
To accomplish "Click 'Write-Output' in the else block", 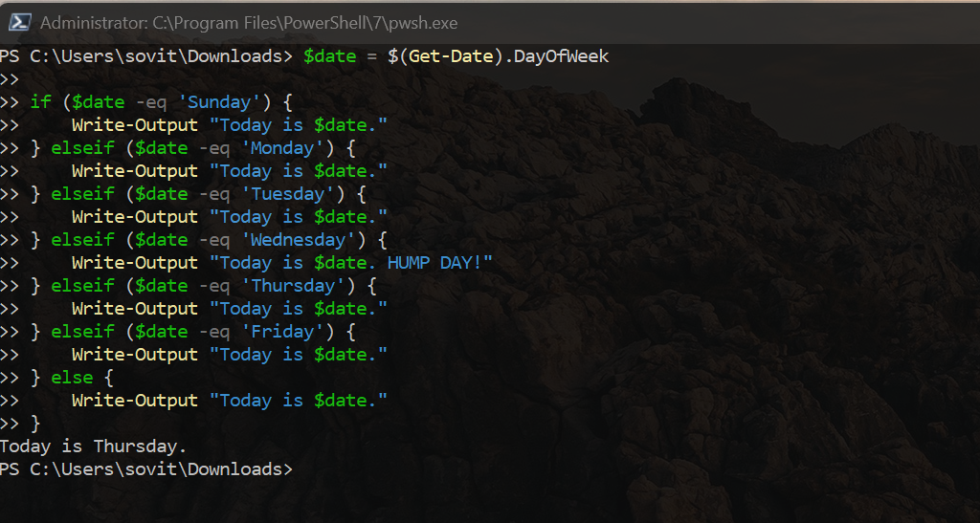I will click(x=134, y=400).
